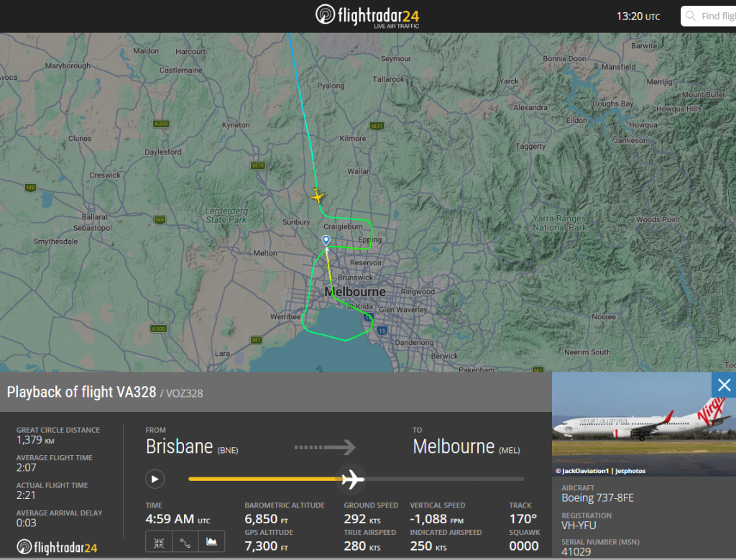The height and width of the screenshot is (560, 736).
Task: Click inside the Find flights search field
Action: pos(719,16)
